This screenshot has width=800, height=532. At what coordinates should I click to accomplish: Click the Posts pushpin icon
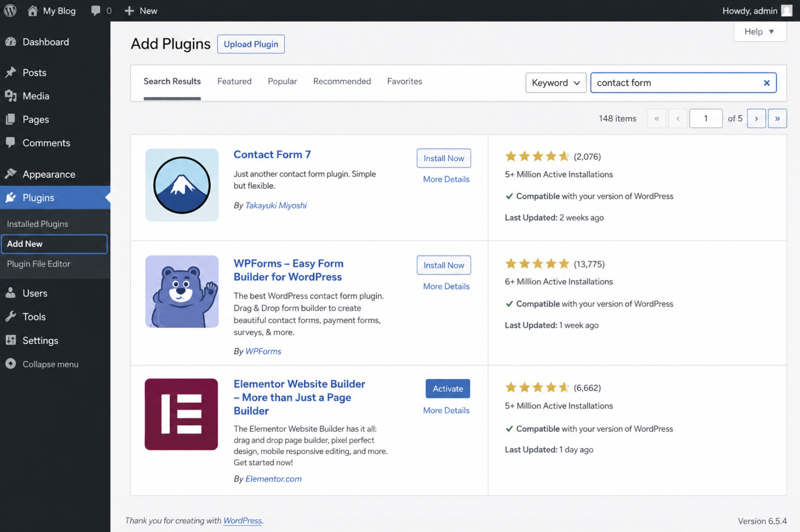[11, 73]
